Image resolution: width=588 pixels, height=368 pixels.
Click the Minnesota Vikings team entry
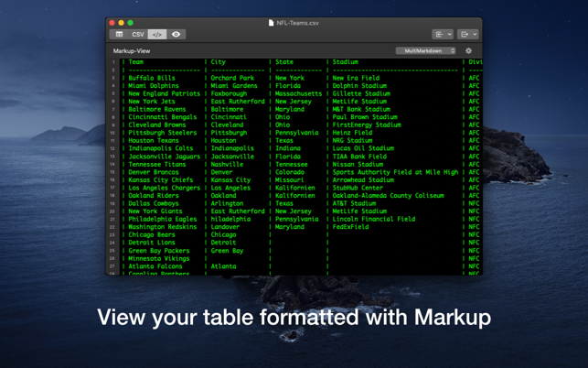[x=159, y=258]
